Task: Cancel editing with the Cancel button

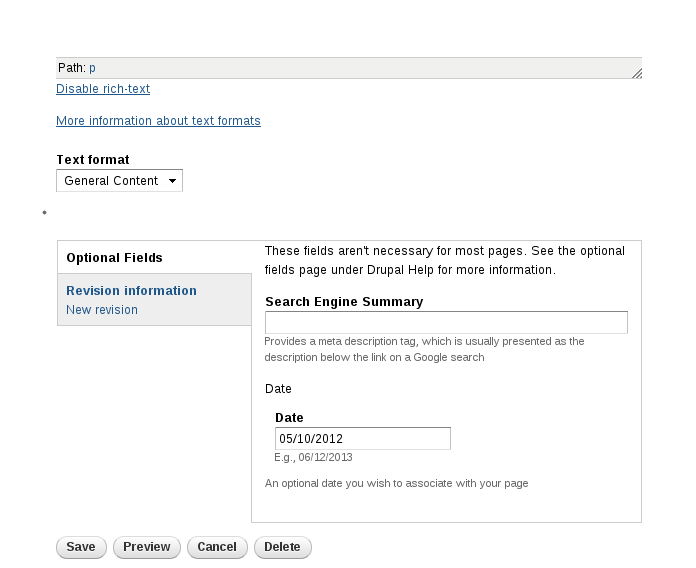Action: click(217, 547)
